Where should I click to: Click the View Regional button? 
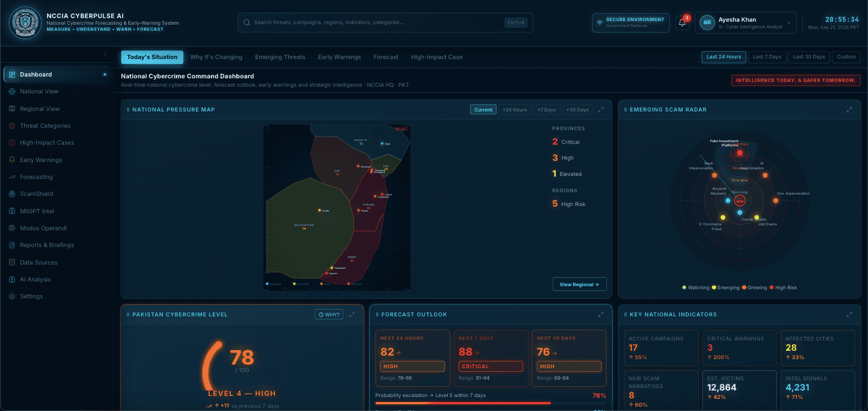(x=579, y=284)
